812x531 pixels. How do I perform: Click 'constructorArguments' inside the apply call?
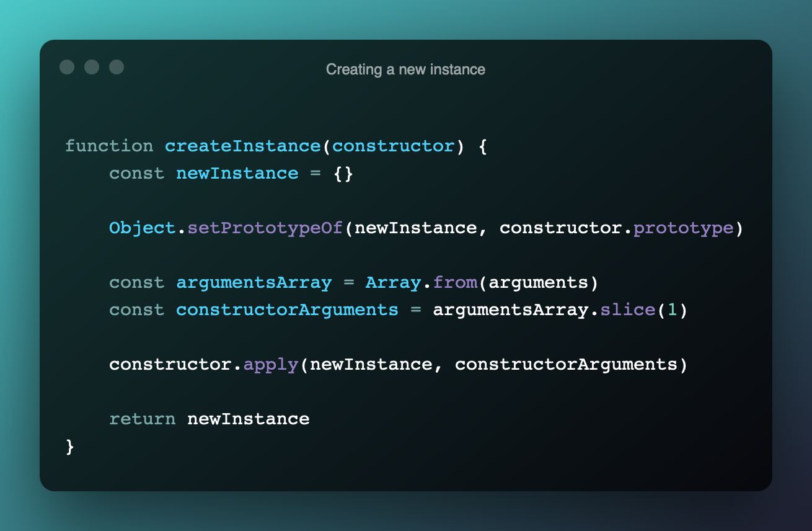(x=566, y=365)
